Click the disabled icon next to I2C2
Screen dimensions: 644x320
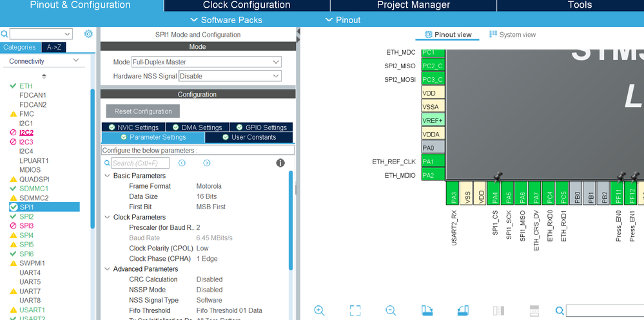[x=13, y=133]
